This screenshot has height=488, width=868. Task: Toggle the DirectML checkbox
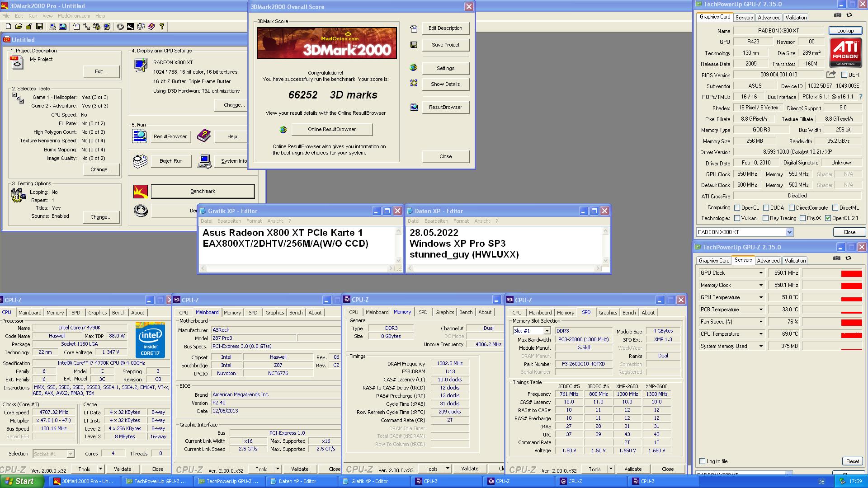[x=835, y=208]
